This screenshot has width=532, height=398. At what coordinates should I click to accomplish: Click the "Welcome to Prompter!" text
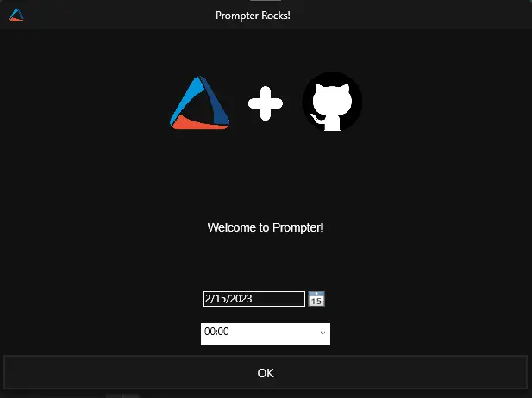[266, 227]
